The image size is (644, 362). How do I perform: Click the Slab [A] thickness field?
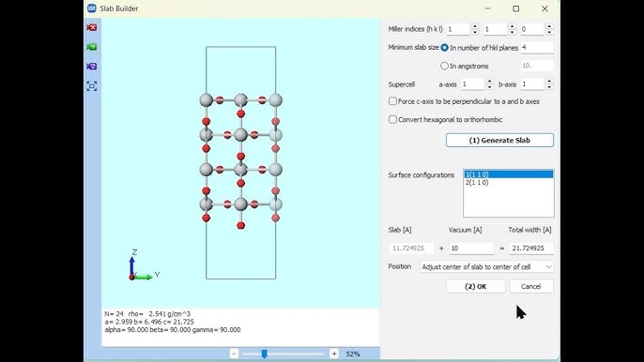411,249
